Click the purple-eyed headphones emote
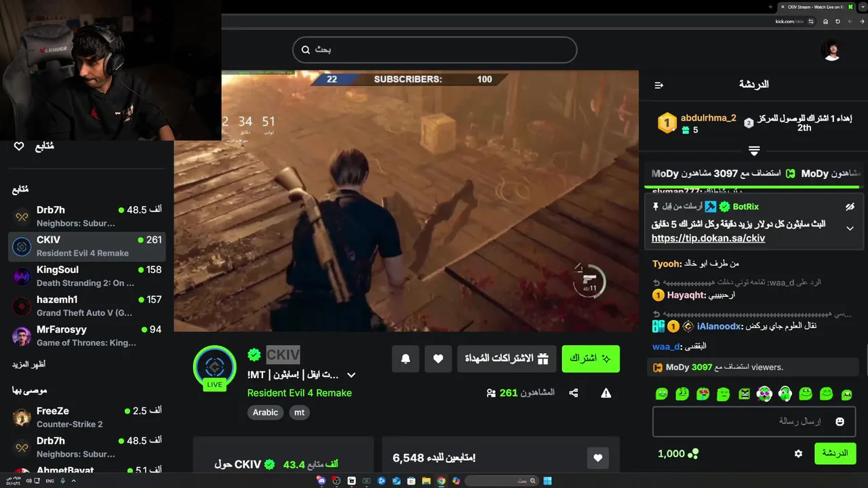The width and height of the screenshot is (868, 488). (x=764, y=394)
